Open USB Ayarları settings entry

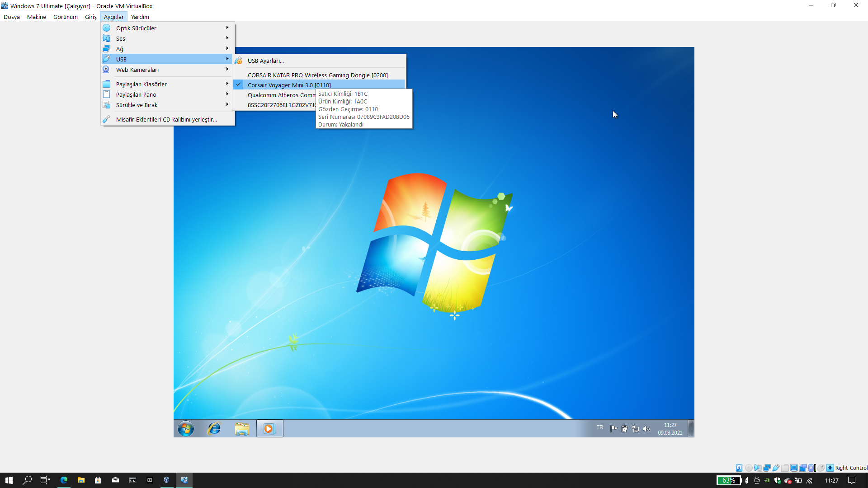265,61
